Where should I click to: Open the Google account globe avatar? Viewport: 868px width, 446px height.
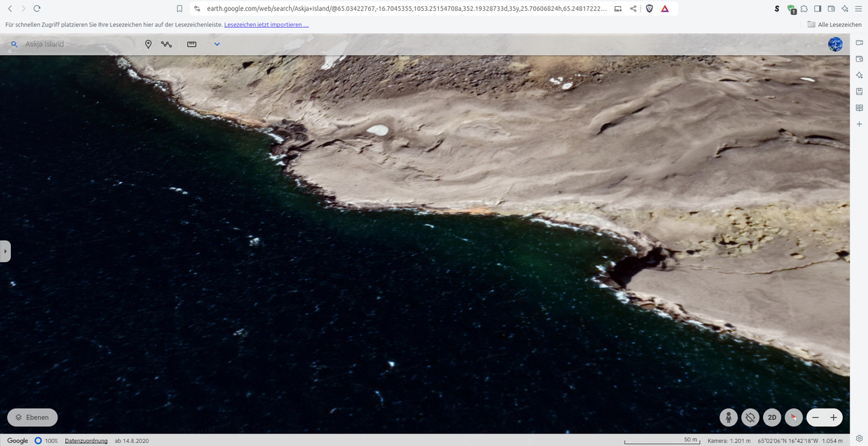click(x=835, y=44)
